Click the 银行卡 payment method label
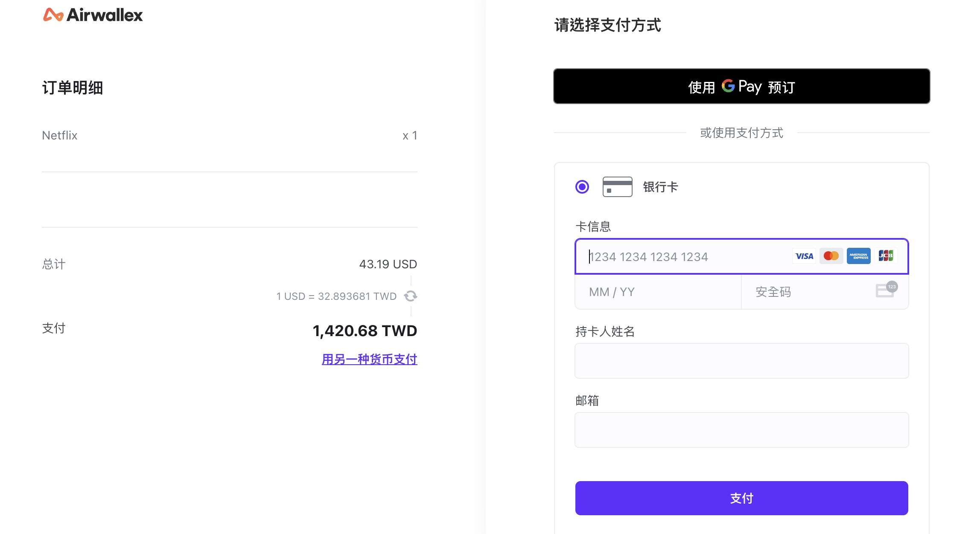980x534 pixels. coord(660,187)
